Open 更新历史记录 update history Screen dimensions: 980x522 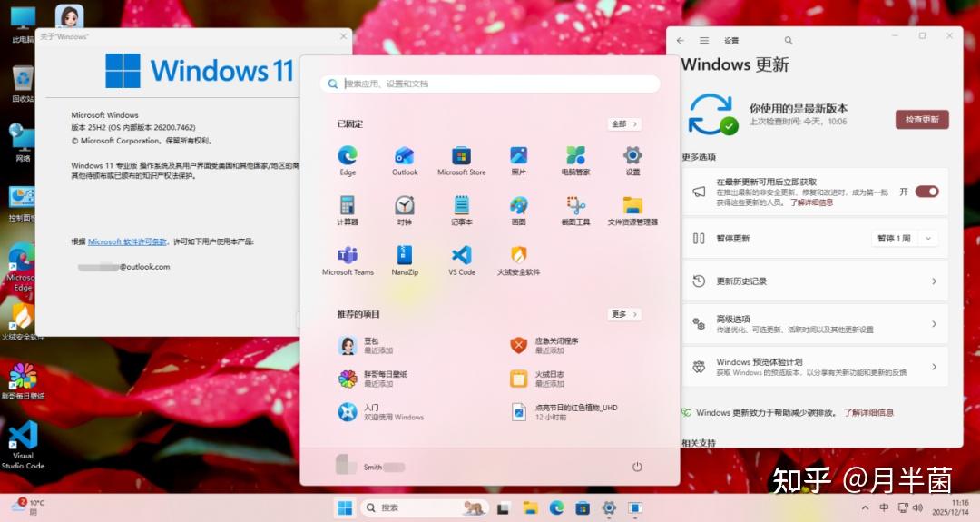815,281
